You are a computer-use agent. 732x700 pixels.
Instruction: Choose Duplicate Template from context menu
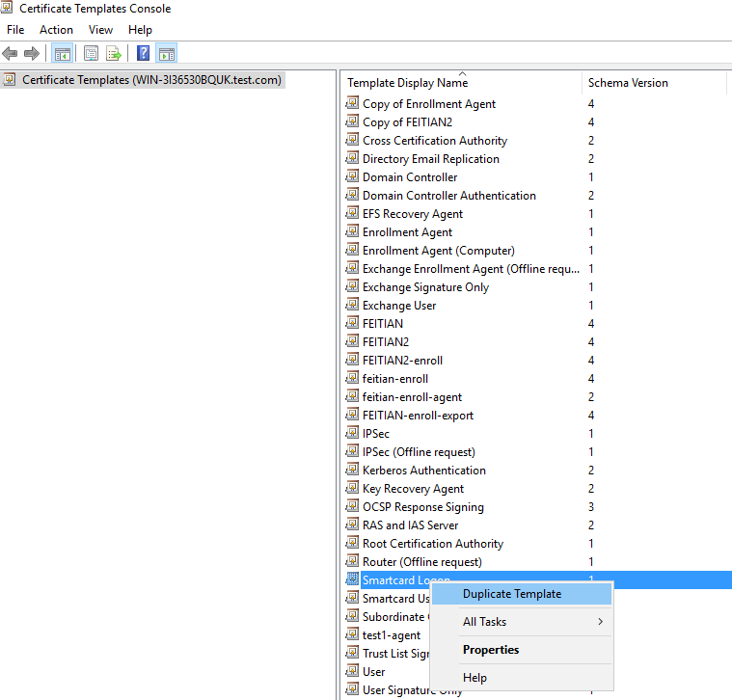tap(522, 594)
